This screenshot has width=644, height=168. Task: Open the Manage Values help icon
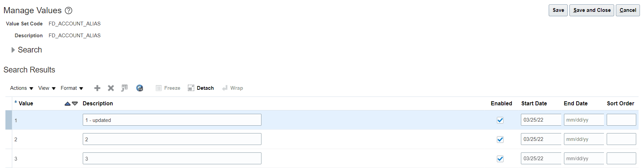[69, 10]
